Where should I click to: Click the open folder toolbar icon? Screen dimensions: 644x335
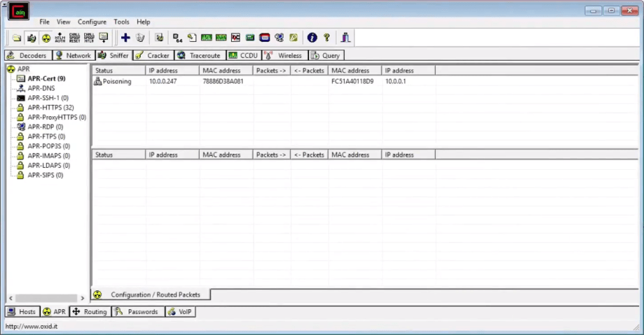[17, 38]
